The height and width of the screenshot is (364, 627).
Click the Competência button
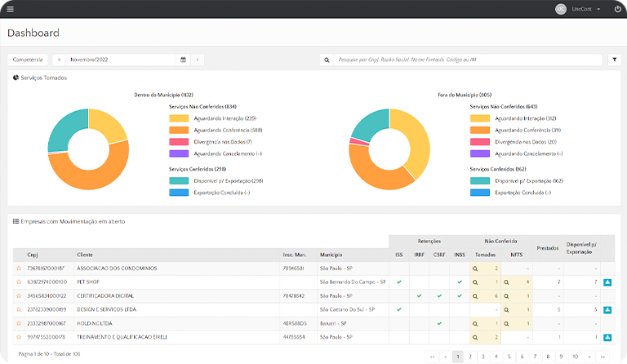(27, 60)
